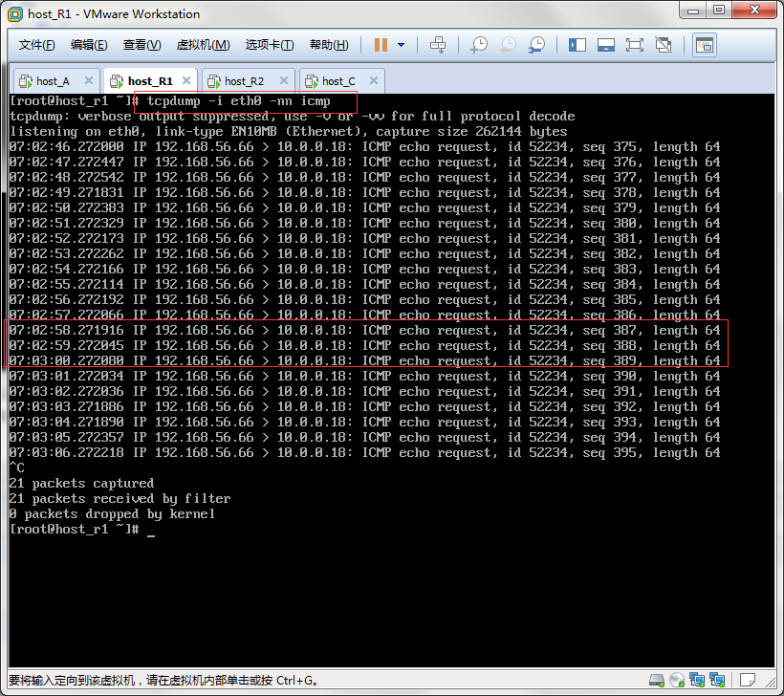Toggle the library sidebar view icon

pyautogui.click(x=577, y=45)
